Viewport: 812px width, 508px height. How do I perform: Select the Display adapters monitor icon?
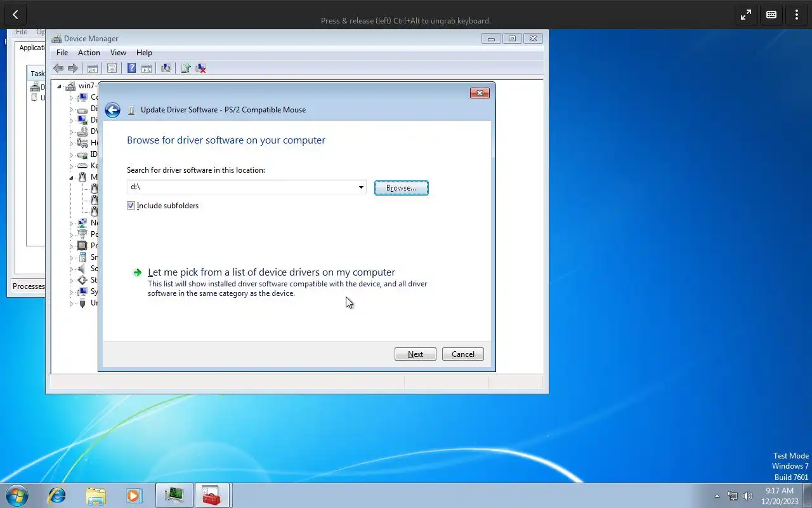[82, 120]
